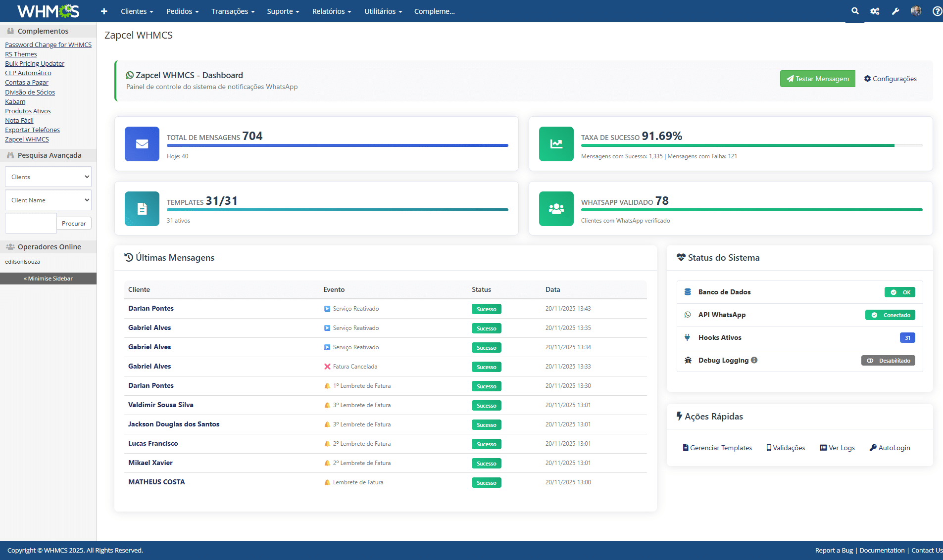Click the Testar Mensagem button
This screenshot has height=560, width=943.
point(817,79)
